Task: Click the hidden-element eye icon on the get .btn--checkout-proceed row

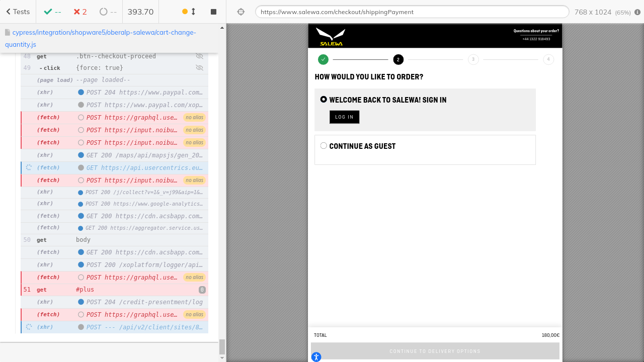Action: (x=199, y=56)
